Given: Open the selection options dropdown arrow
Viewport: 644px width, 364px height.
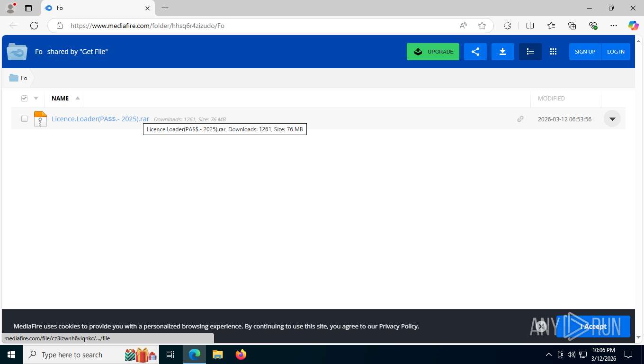Looking at the screenshot, I should pyautogui.click(x=36, y=98).
